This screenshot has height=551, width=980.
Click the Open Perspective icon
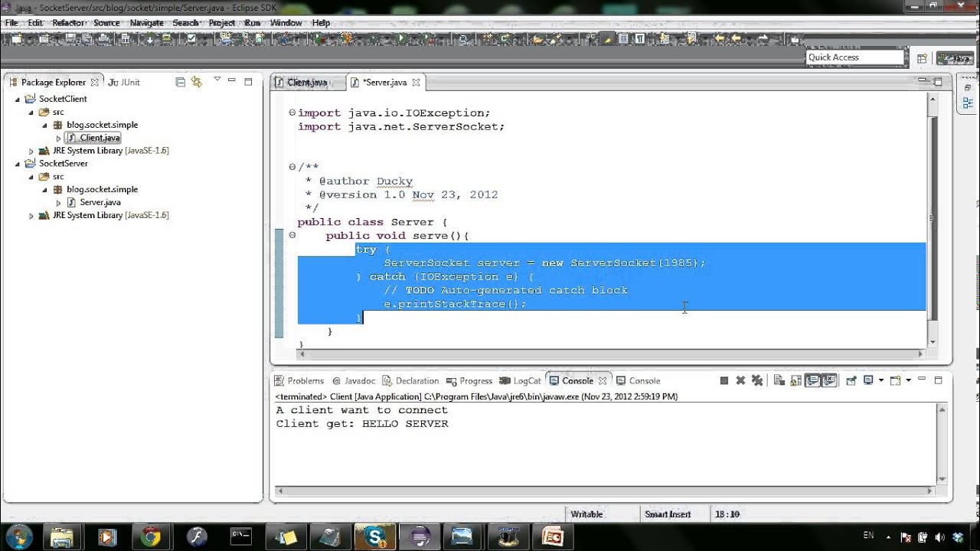pos(922,58)
